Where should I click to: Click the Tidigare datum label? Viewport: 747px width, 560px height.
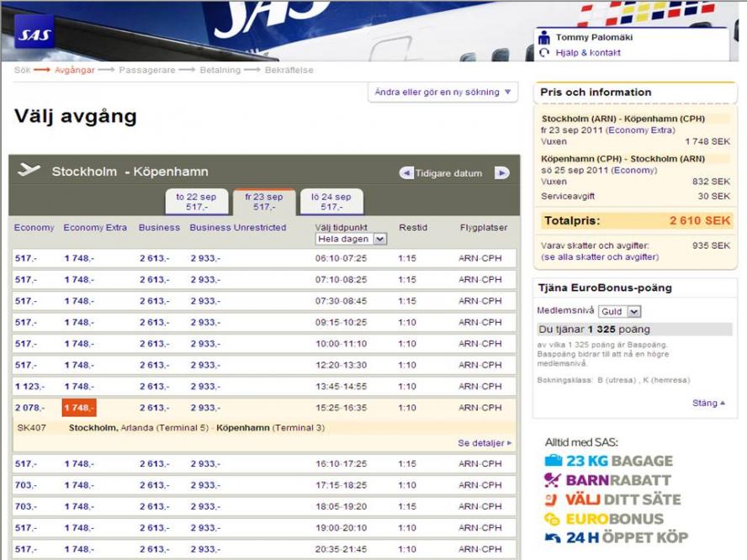point(448,173)
